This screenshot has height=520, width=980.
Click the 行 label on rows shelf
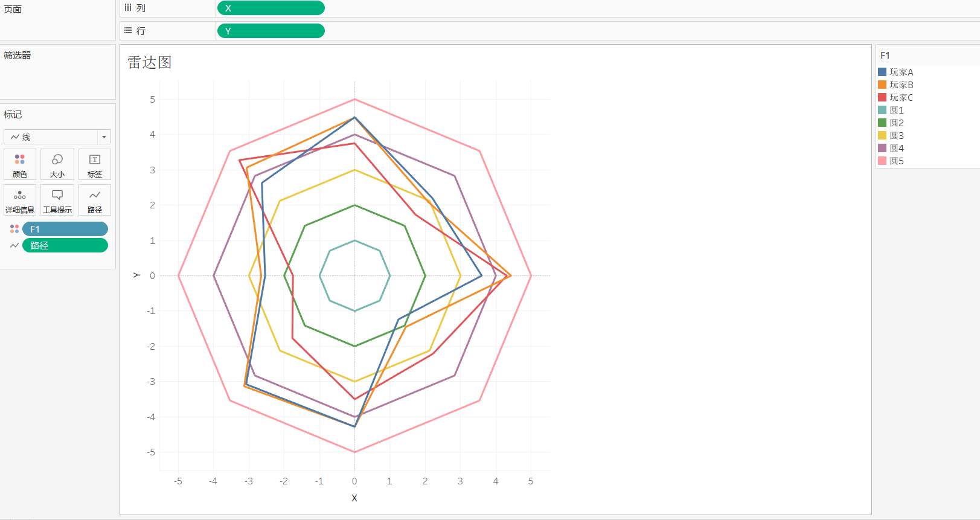(141, 31)
